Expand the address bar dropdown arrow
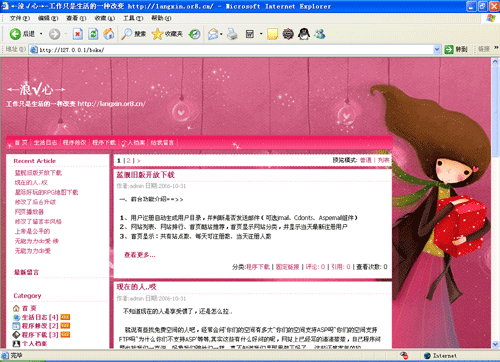500x362 pixels. [437, 50]
